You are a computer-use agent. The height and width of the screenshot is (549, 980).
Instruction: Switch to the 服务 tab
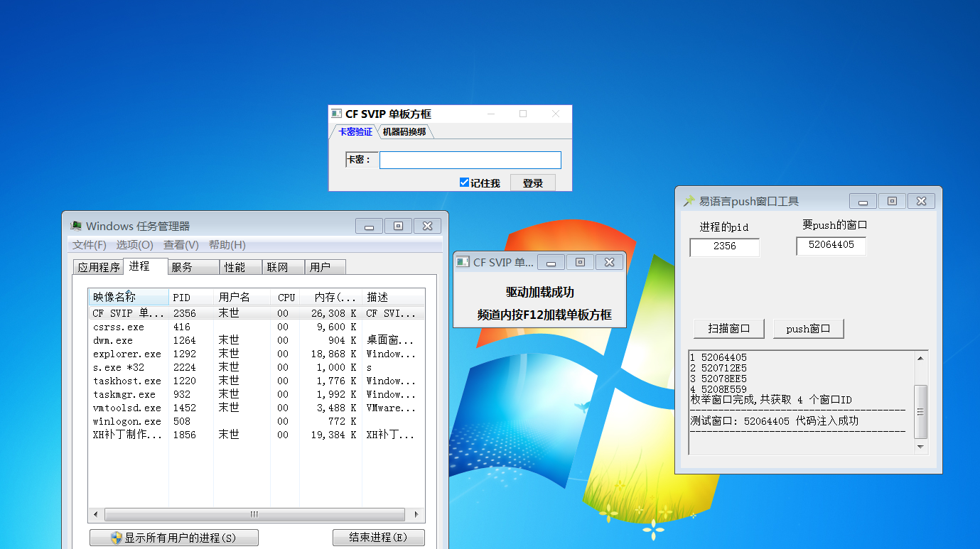193,268
